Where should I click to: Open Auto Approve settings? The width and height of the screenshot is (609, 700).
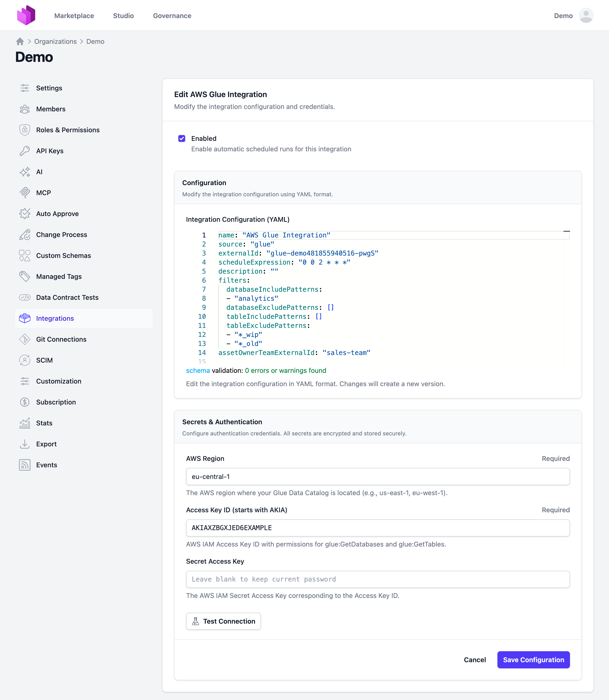pyautogui.click(x=57, y=213)
